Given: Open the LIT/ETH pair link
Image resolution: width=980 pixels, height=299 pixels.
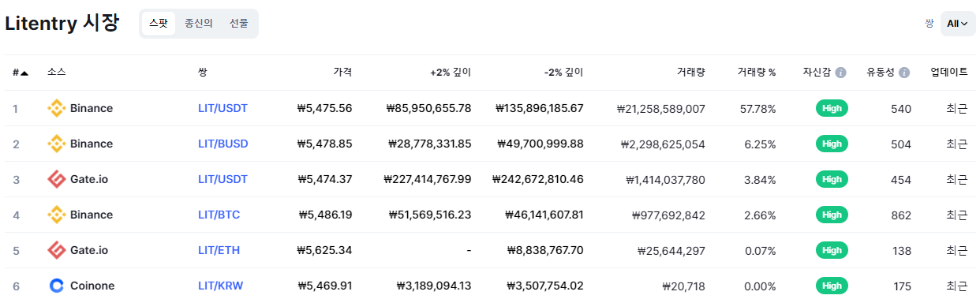Looking at the screenshot, I should (x=219, y=250).
